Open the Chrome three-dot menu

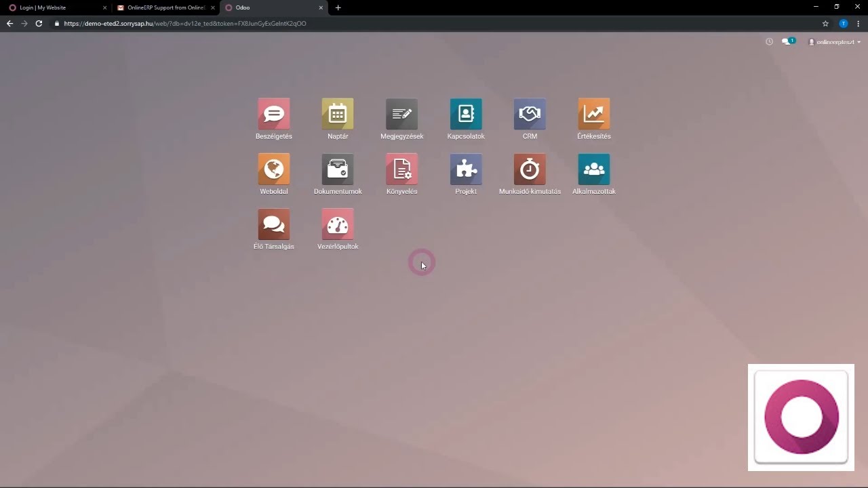(x=858, y=23)
